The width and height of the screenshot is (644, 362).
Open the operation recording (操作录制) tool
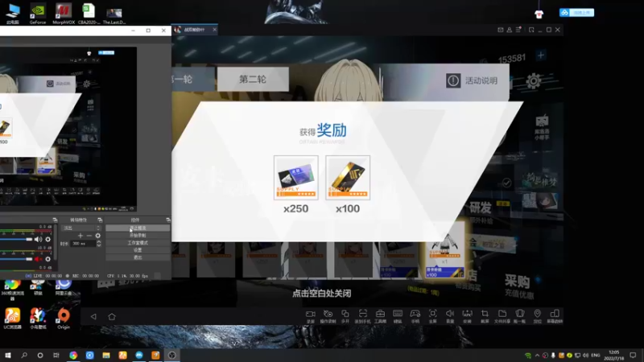pyautogui.click(x=328, y=314)
